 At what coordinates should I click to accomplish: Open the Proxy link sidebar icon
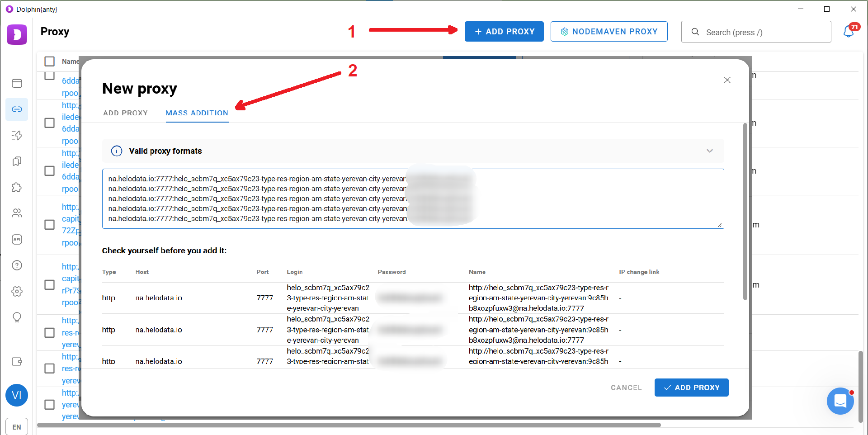coord(17,109)
